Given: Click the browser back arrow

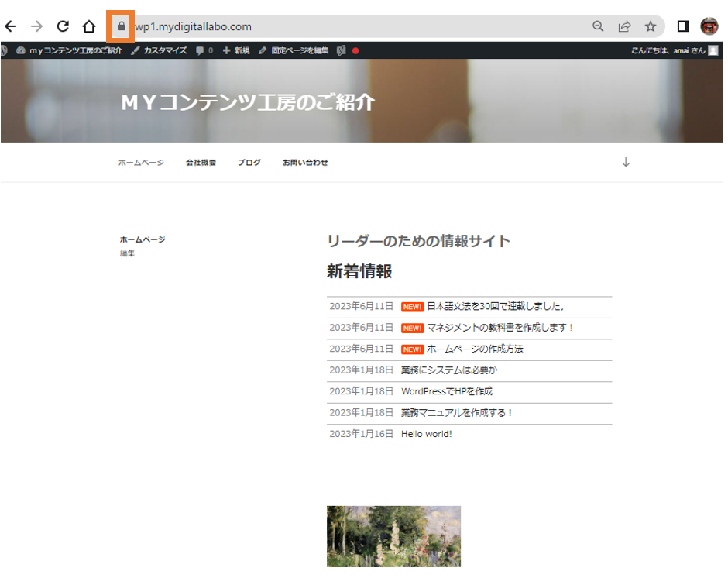Looking at the screenshot, I should pyautogui.click(x=11, y=26).
